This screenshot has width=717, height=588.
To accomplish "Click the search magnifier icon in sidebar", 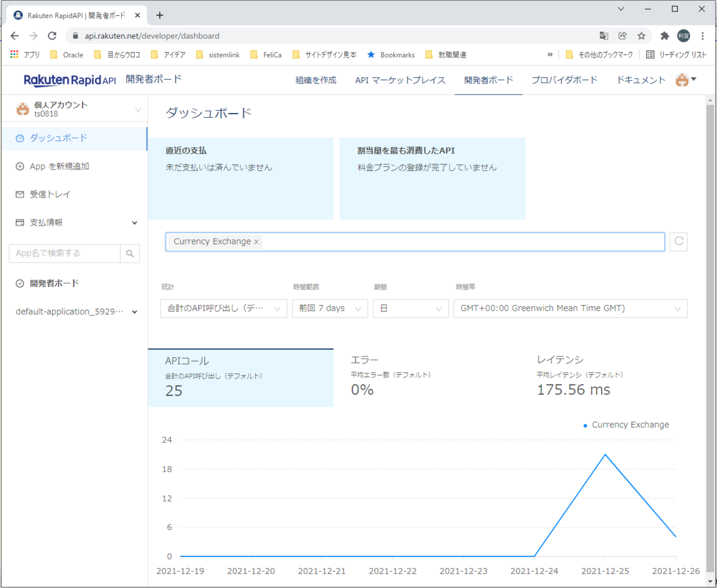I will pyautogui.click(x=130, y=253).
